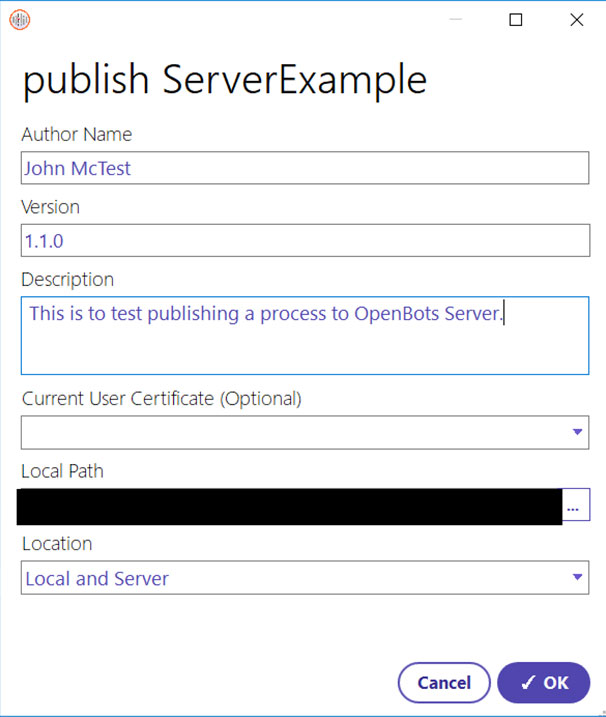
Task: Click the Local Path browse ellipsis button
Action: coord(576,505)
